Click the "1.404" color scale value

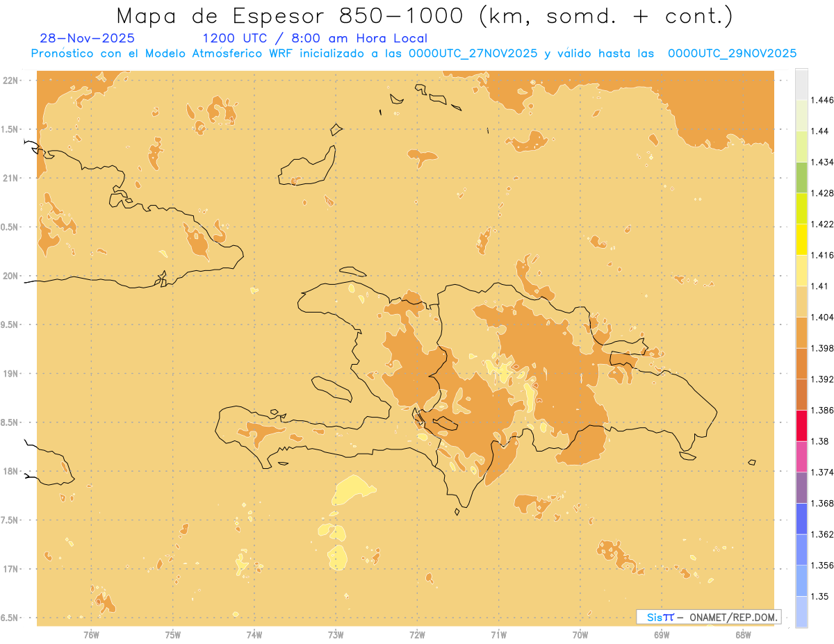[823, 317]
